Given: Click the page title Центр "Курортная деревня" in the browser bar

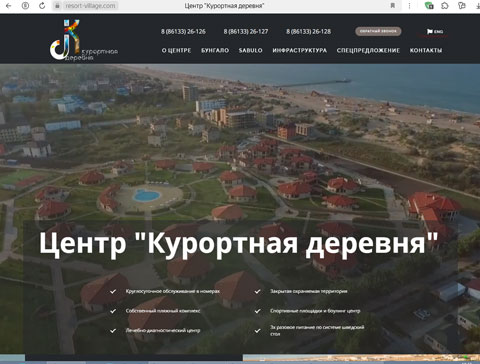Looking at the screenshot, I should click(224, 6).
